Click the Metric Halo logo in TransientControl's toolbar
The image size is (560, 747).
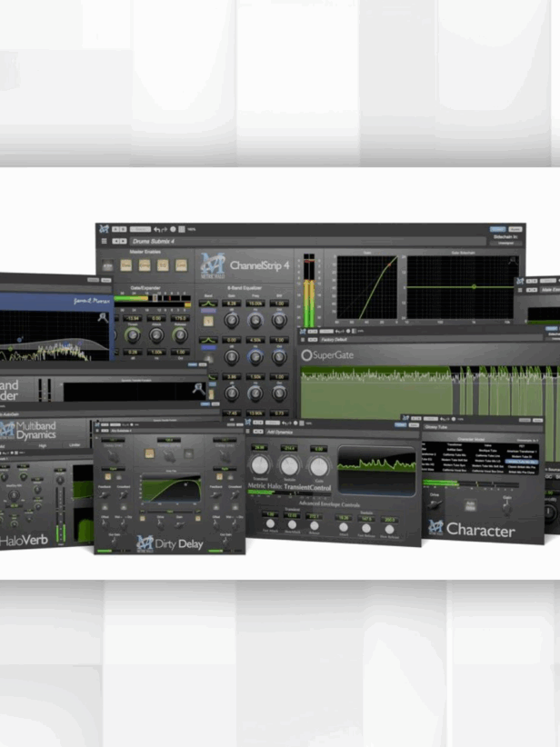(248, 423)
